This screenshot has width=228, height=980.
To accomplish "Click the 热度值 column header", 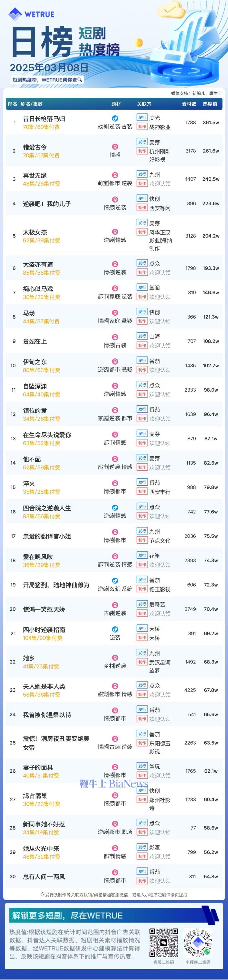I will coord(210,104).
